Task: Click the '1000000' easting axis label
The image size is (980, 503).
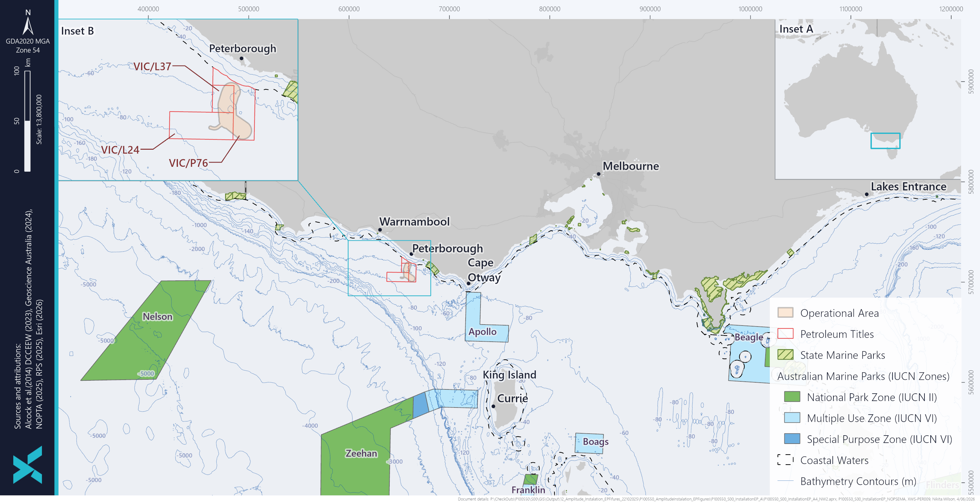Action: click(x=750, y=9)
